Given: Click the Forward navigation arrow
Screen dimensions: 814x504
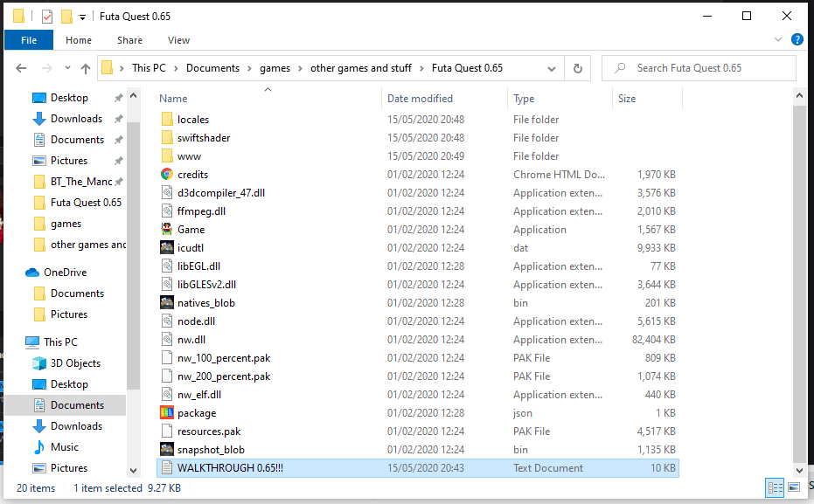Looking at the screenshot, I should tap(46, 68).
